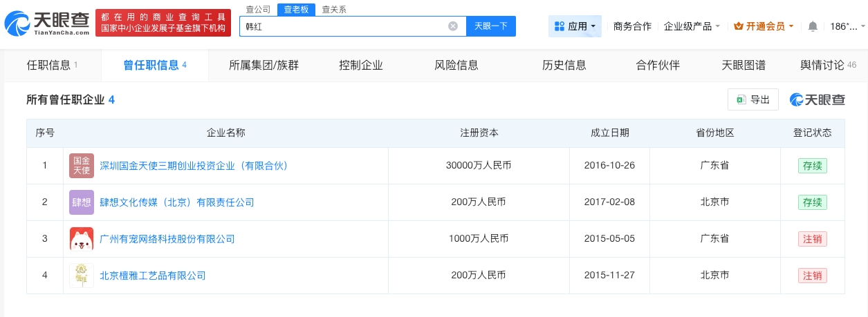Open the red promotional banner near the logo
The image size is (868, 317).
click(x=163, y=23)
